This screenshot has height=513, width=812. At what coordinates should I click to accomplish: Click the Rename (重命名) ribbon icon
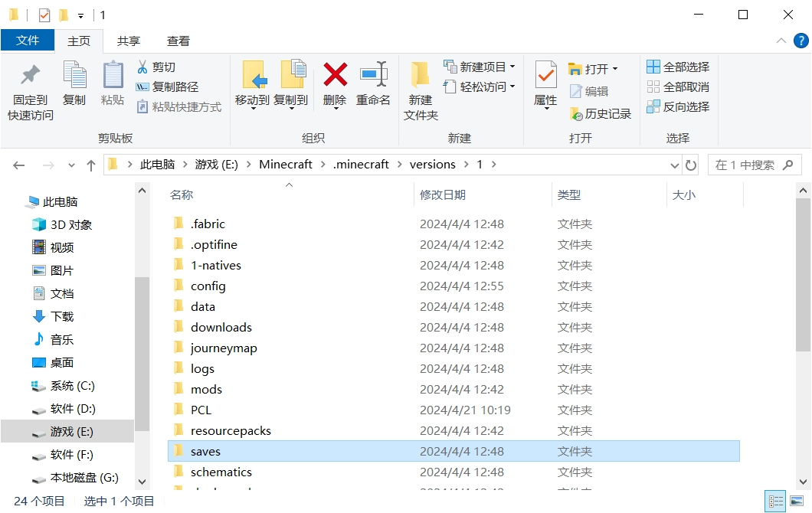373,75
